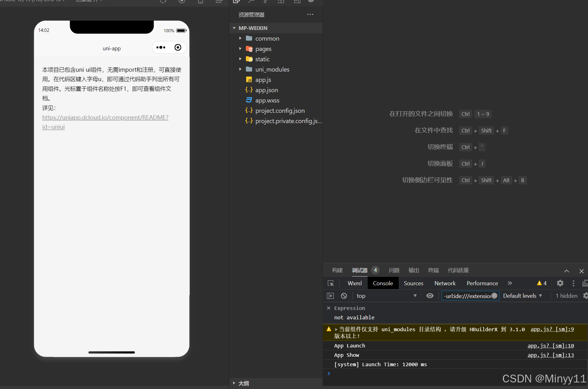Switch to the 构建 tab
Viewport: 588px width, 389px height.
pyautogui.click(x=337, y=270)
